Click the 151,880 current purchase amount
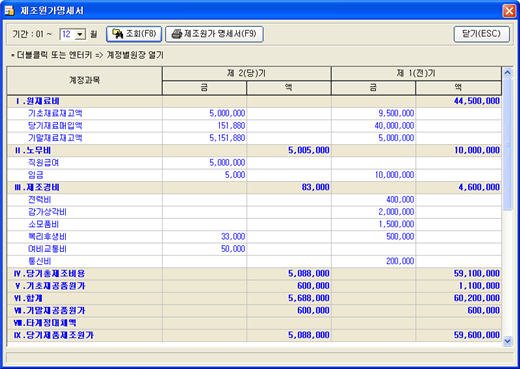The height and width of the screenshot is (369, 520). (231, 126)
